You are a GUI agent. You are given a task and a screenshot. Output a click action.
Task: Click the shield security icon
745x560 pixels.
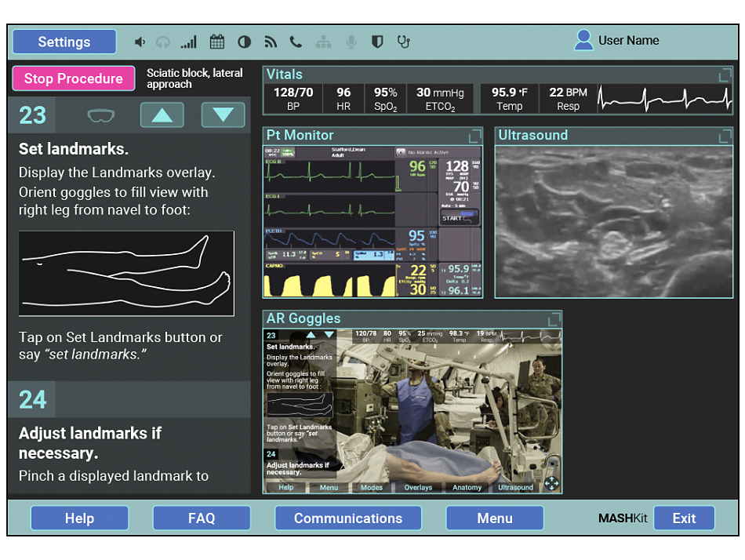pos(377,42)
